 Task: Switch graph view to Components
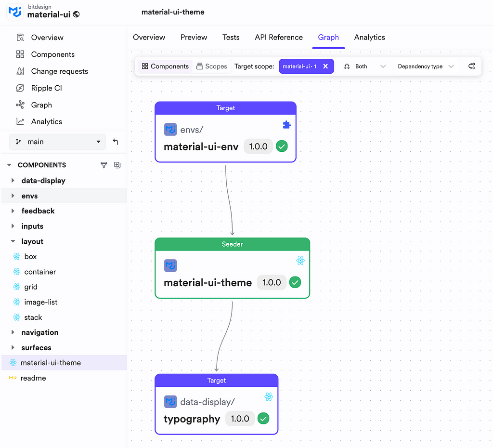tap(165, 66)
